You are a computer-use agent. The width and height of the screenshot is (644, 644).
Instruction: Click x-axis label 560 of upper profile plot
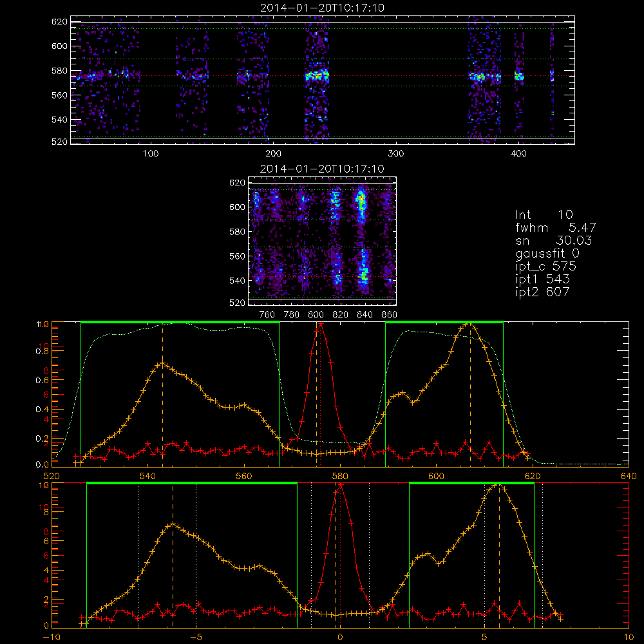point(244,477)
